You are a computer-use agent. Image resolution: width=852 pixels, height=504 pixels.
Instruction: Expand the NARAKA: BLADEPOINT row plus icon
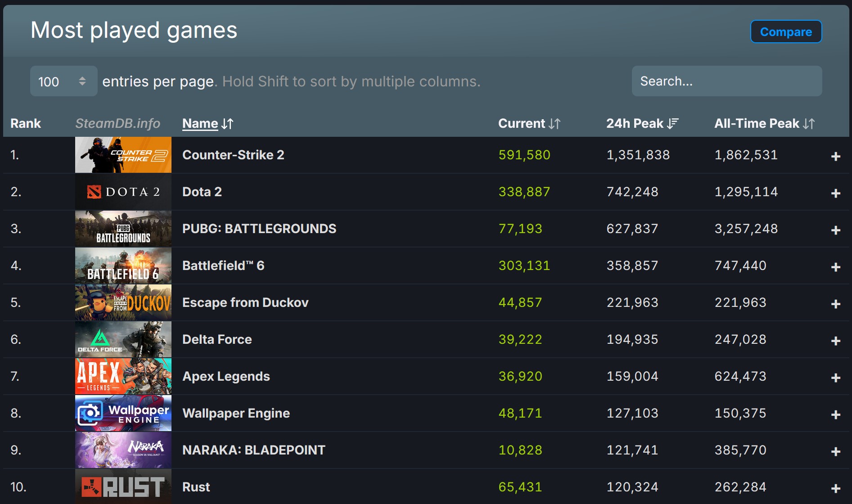tap(835, 451)
